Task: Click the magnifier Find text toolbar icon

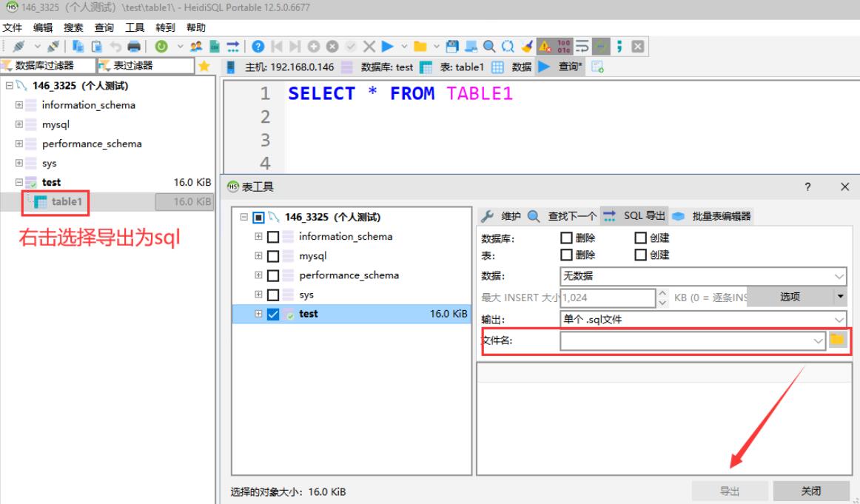Action: tap(489, 47)
